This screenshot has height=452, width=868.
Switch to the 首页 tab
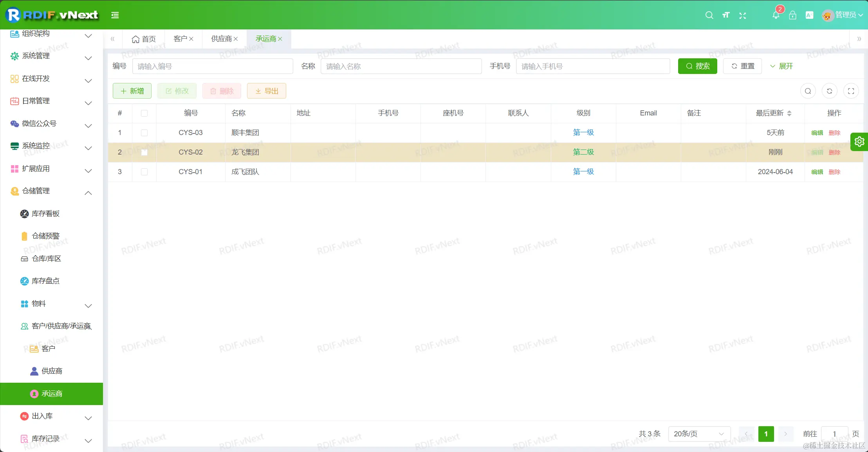click(143, 39)
